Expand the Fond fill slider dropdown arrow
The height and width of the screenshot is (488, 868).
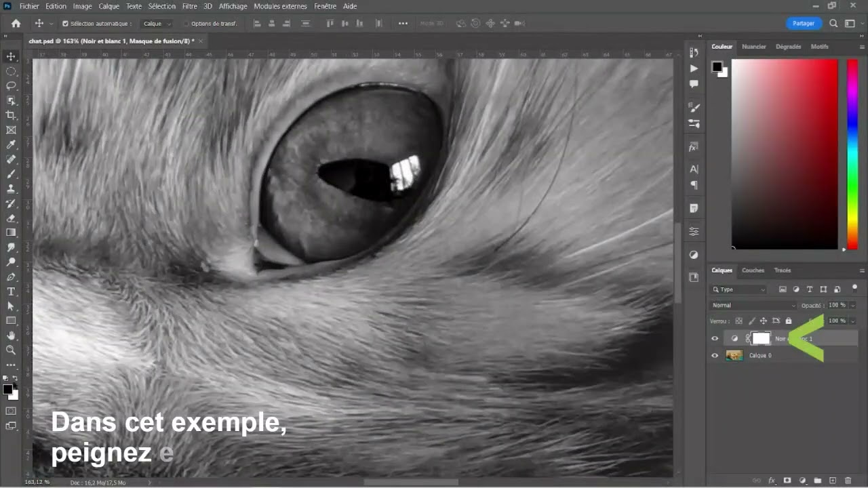pyautogui.click(x=853, y=321)
